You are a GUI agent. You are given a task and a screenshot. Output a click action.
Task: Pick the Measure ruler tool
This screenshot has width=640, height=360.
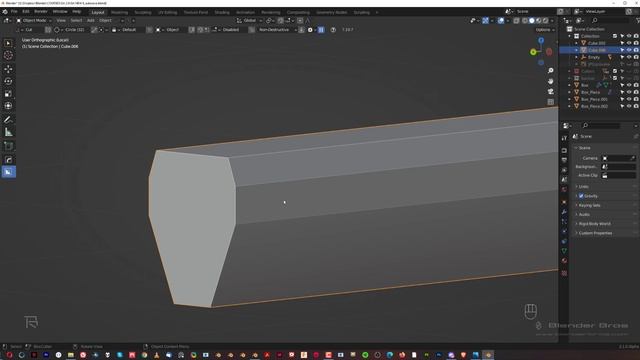click(x=8, y=132)
